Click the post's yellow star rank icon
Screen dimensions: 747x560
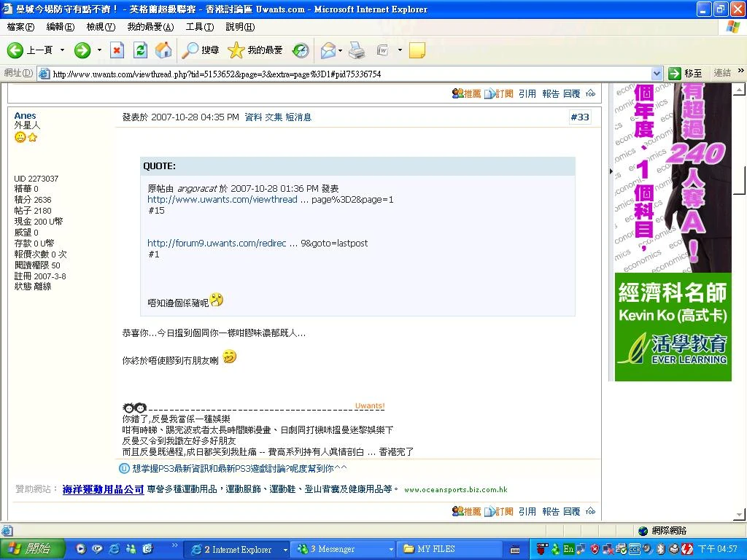pyautogui.click(x=32, y=138)
